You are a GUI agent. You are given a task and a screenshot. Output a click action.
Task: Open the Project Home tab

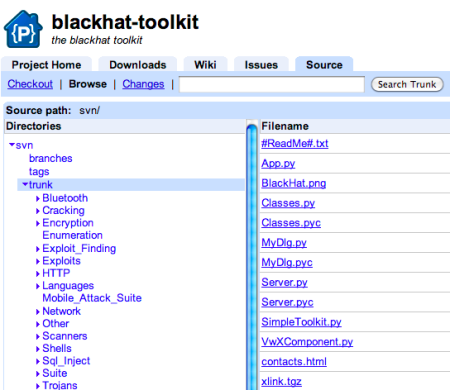pyautogui.click(x=46, y=64)
